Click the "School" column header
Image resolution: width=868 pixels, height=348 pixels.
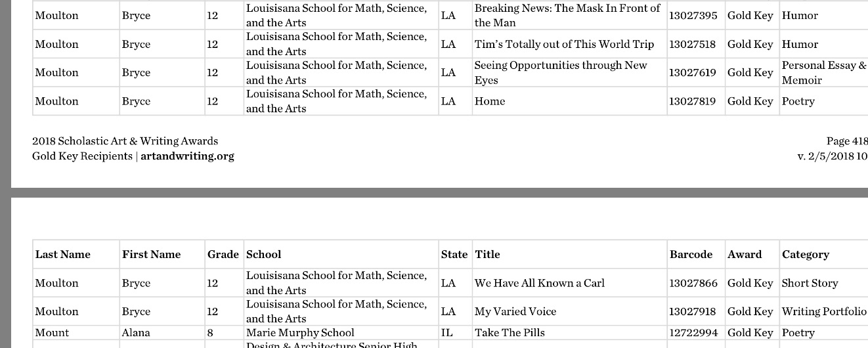(263, 255)
